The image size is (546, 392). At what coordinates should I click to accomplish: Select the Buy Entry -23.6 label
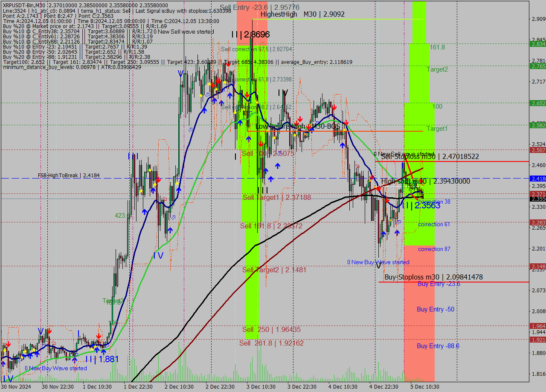[439, 283]
